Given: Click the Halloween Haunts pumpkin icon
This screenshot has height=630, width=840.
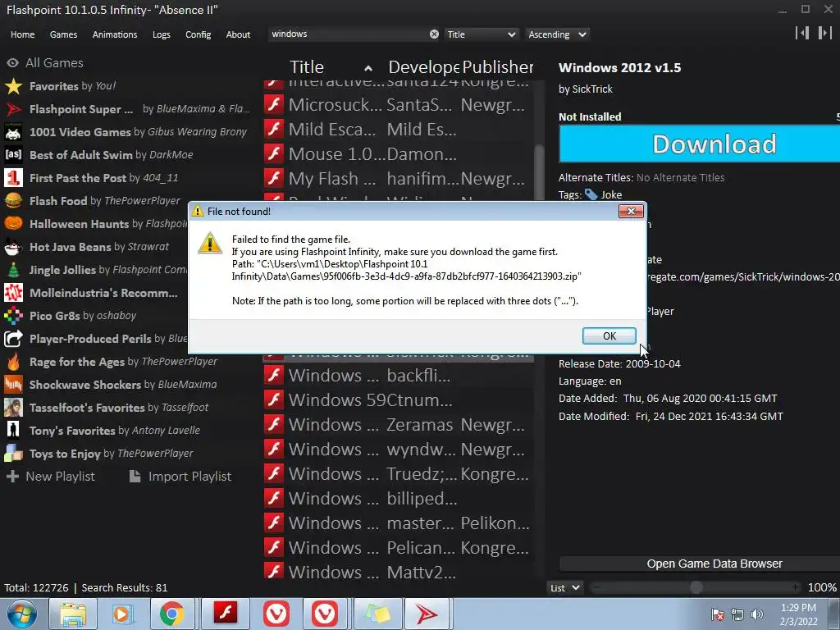Looking at the screenshot, I should pyautogui.click(x=13, y=224).
